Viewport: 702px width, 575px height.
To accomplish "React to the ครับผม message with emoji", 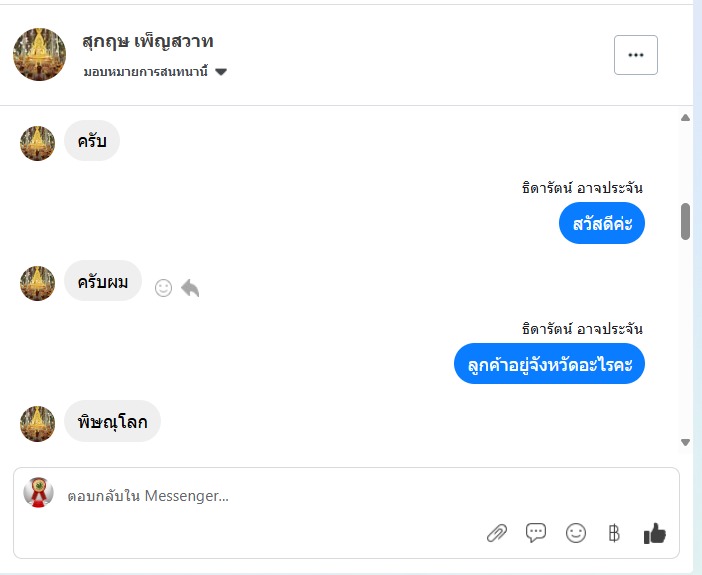I will tap(163, 288).
